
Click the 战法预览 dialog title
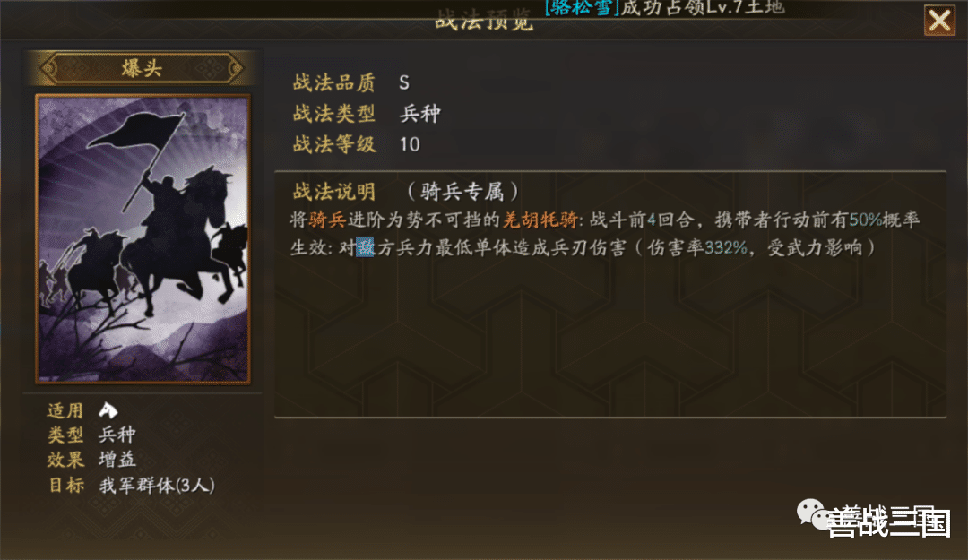coord(484,21)
